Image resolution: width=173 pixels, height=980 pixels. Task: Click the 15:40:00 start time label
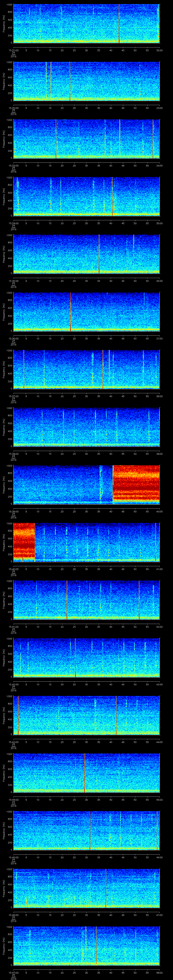(13, 569)
